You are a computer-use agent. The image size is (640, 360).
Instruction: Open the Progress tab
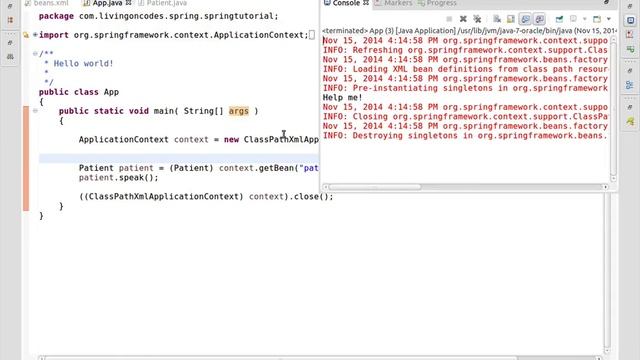(x=437, y=3)
